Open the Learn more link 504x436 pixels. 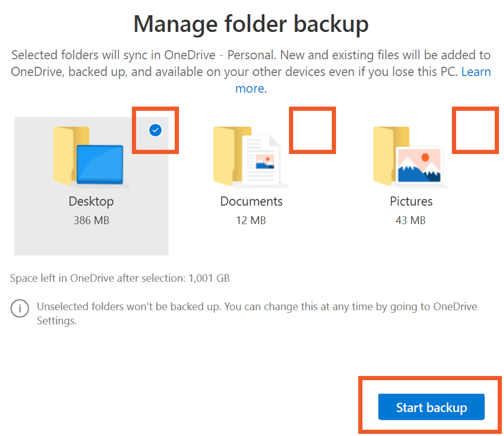point(476,72)
